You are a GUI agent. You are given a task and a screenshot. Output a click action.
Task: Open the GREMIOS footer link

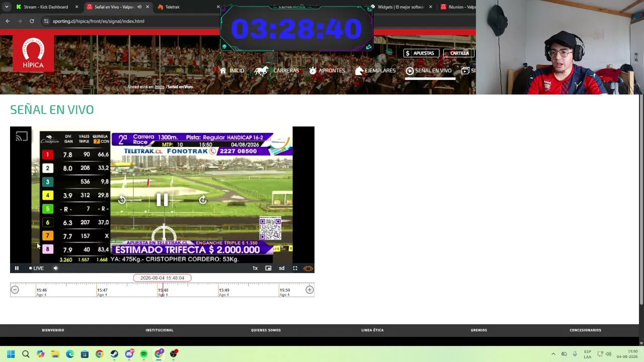(x=479, y=330)
